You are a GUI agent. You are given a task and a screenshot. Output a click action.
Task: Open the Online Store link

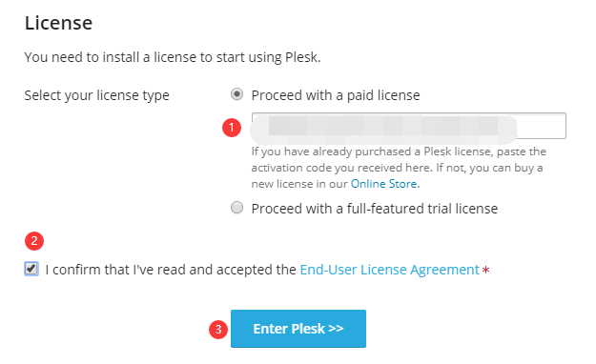click(384, 184)
